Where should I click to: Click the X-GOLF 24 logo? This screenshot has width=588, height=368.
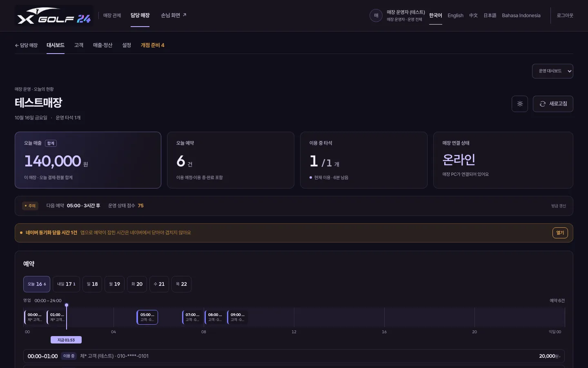(54, 16)
